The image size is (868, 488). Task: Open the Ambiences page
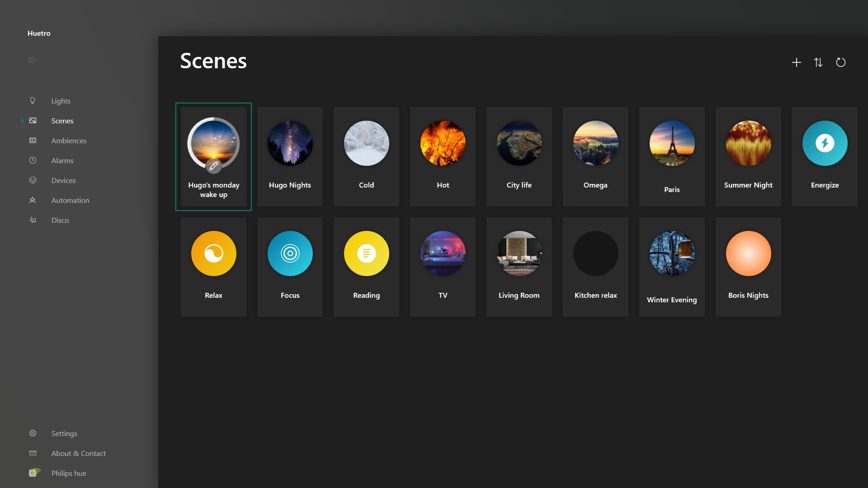69,141
